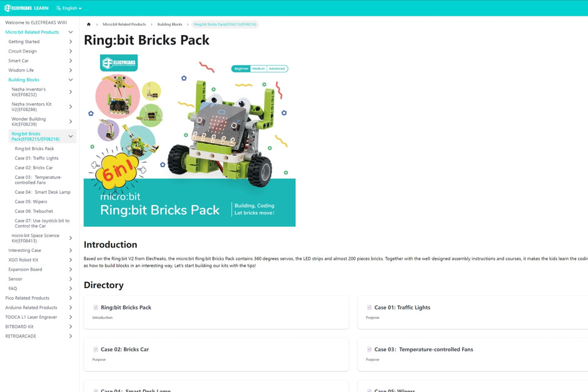Go to Building Blocks breadcrumb link
The height and width of the screenshot is (392, 588).
pos(170,24)
